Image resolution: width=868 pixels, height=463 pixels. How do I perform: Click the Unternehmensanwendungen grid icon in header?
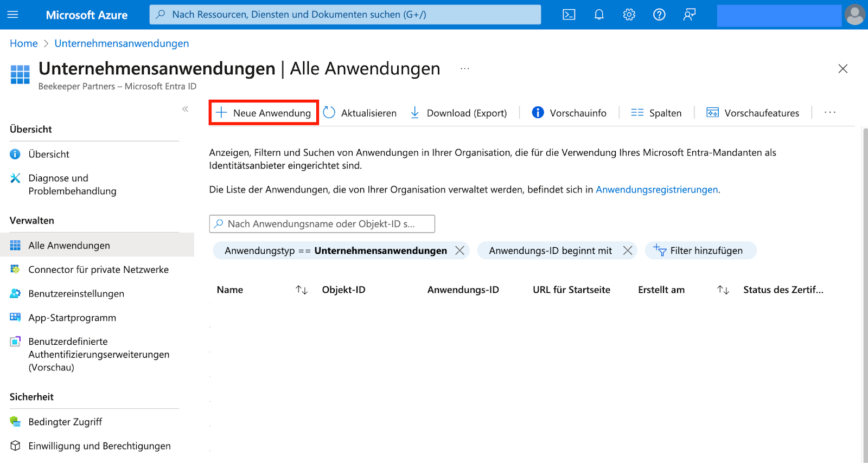(20, 74)
